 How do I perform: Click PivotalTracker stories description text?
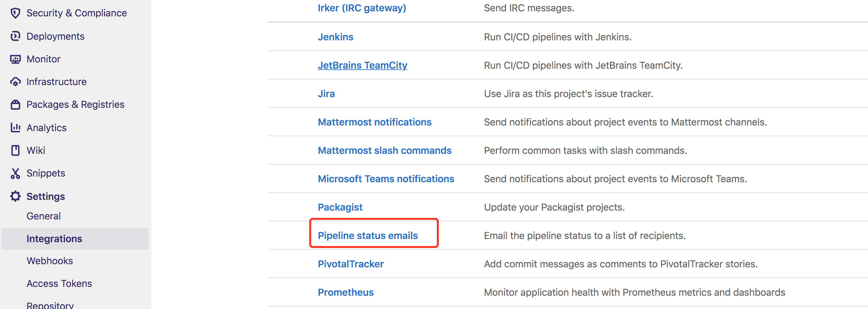click(x=621, y=264)
